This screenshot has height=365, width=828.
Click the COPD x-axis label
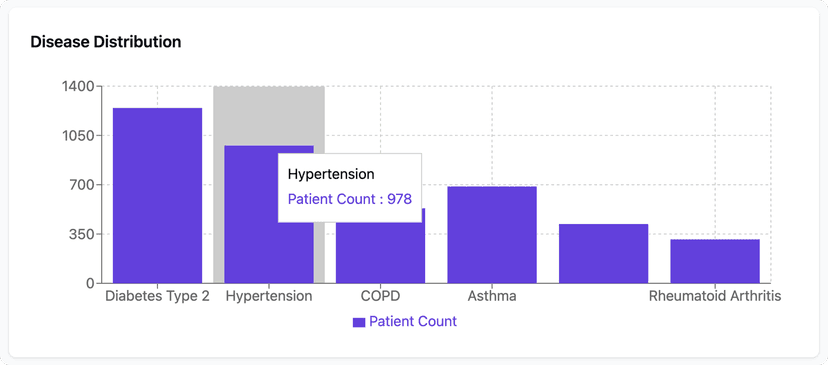380,296
